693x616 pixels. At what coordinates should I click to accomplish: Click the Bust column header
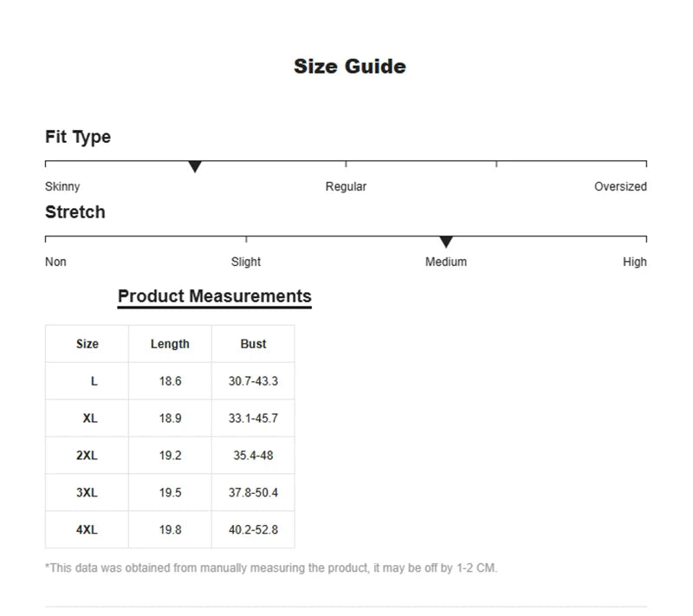(253, 344)
